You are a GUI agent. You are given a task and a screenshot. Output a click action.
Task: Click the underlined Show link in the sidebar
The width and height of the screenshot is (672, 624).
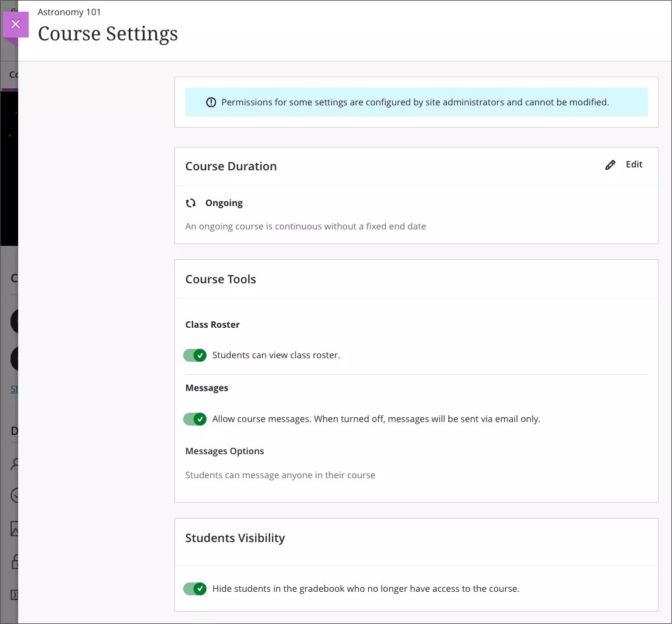[15, 389]
